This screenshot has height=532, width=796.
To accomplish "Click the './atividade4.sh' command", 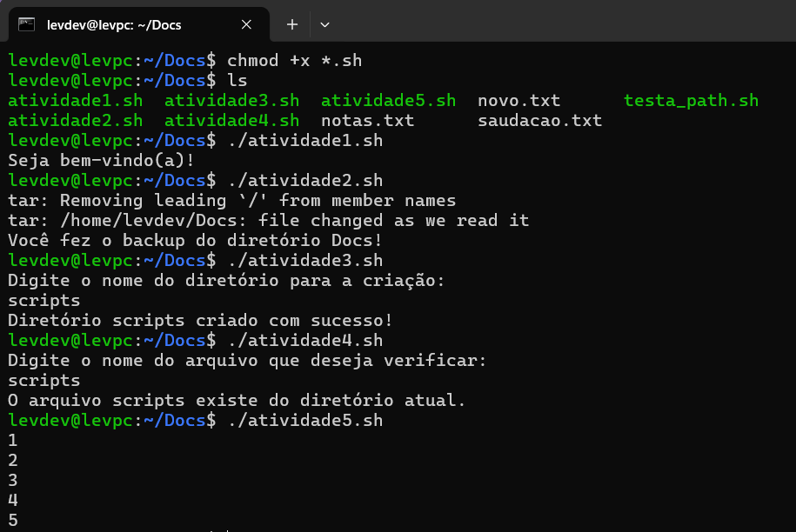I will coord(305,340).
